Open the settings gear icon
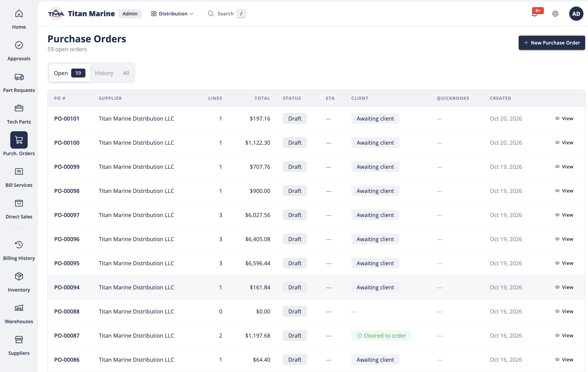The height and width of the screenshot is (372, 588). pos(555,14)
